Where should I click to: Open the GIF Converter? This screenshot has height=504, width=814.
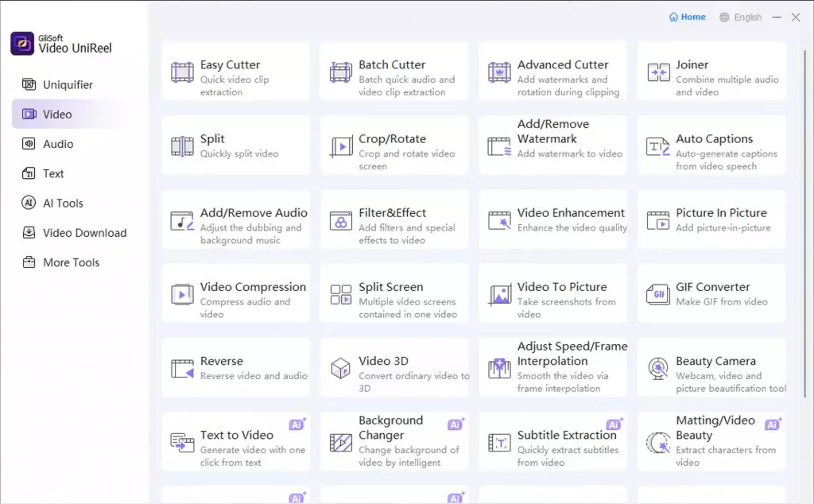[x=711, y=293]
